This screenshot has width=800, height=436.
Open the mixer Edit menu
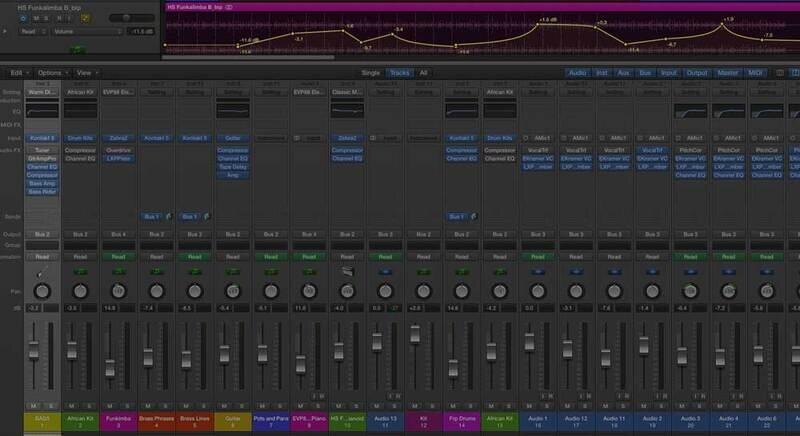19,73
